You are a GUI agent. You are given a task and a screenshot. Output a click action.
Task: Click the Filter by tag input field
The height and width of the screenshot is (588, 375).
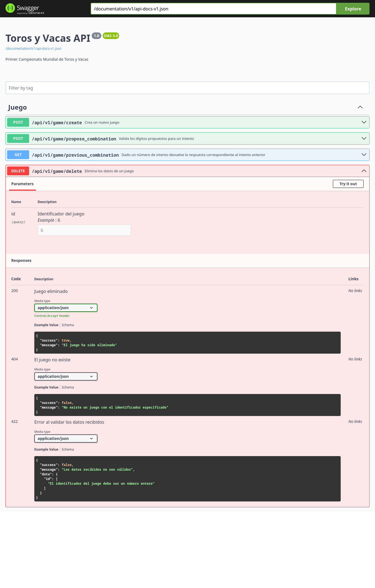[x=187, y=88]
